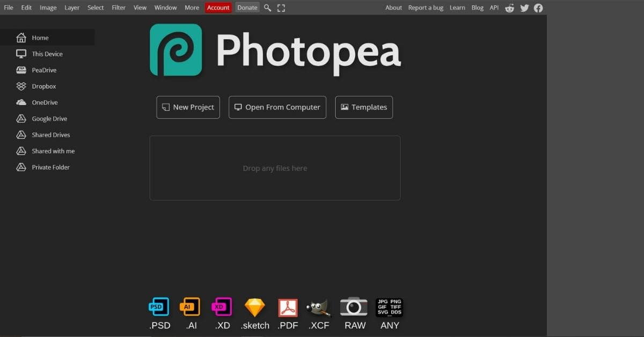Open the Window menu
The height and width of the screenshot is (337, 644).
(165, 8)
